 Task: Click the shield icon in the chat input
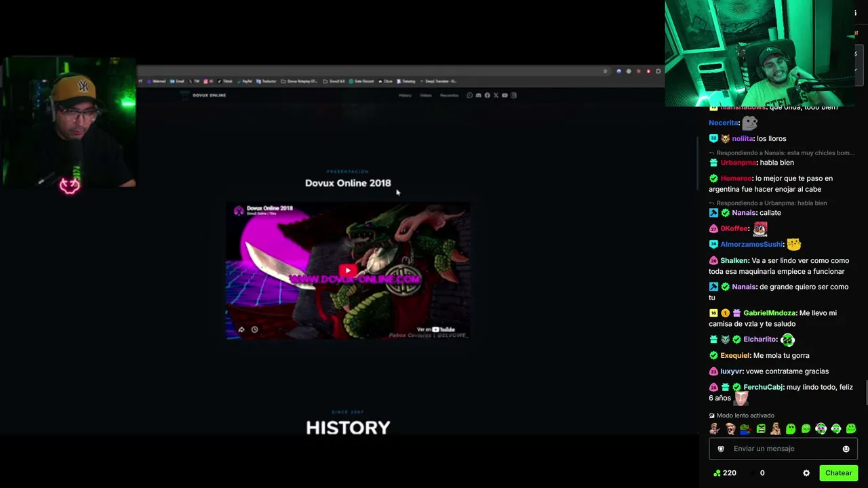click(x=721, y=449)
